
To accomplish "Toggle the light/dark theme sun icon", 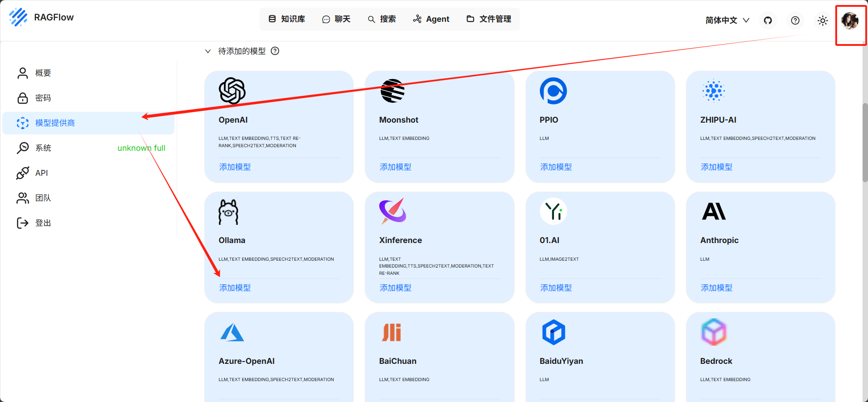I will coord(823,20).
